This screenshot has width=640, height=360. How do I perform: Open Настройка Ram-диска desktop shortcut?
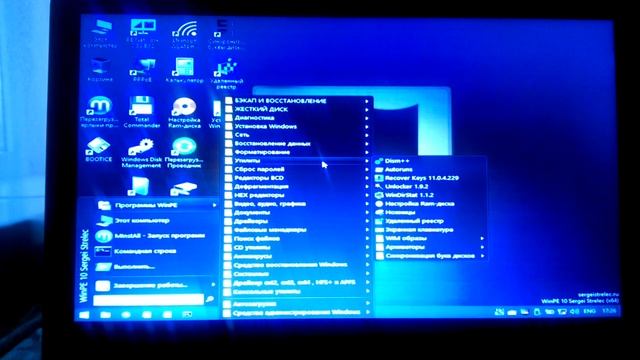coord(184,113)
